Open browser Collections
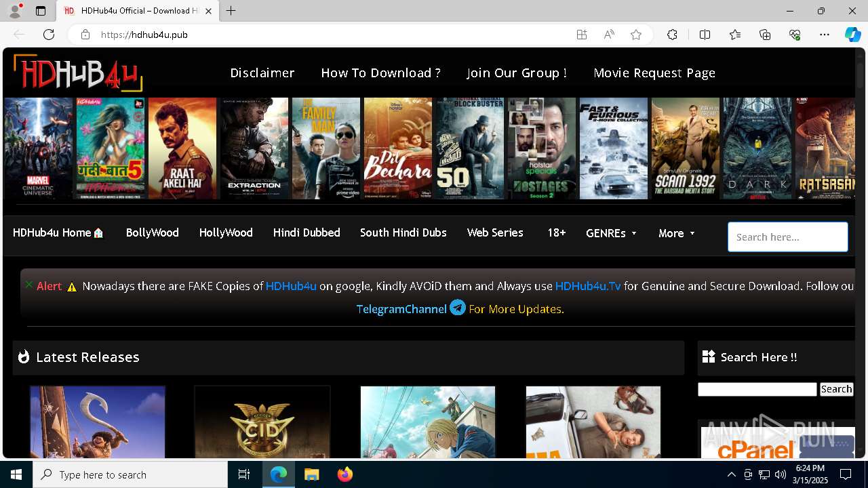Image resolution: width=868 pixels, height=488 pixels. pyautogui.click(x=765, y=35)
